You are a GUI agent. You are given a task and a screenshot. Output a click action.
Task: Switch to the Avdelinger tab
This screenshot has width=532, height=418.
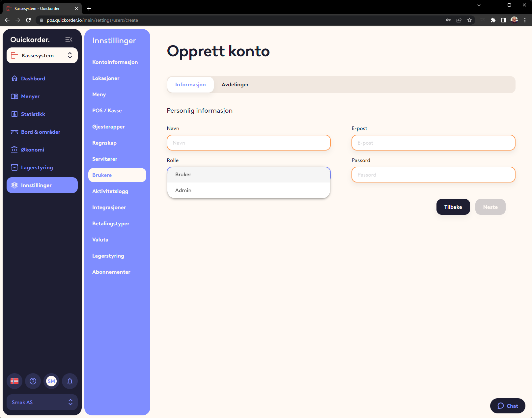click(235, 85)
